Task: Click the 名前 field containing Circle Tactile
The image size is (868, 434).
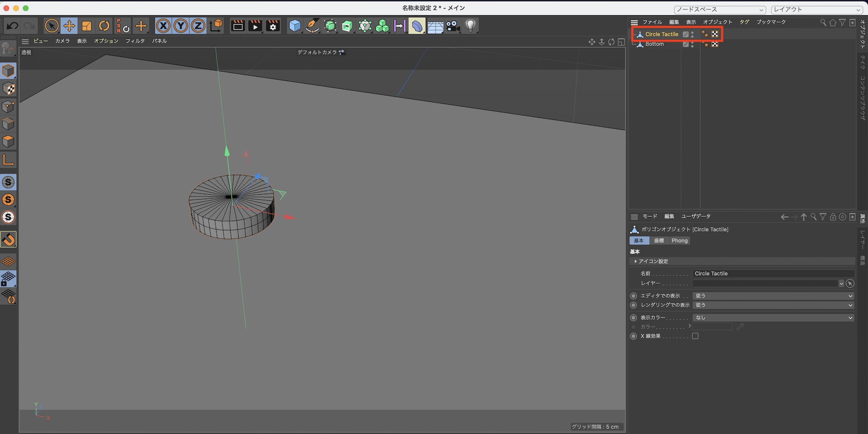Action: pos(773,274)
